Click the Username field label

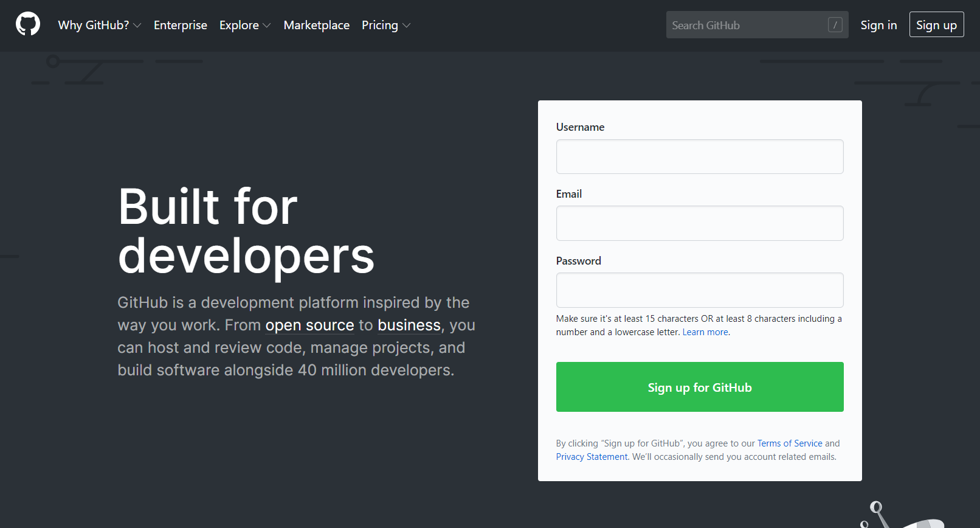pos(580,127)
